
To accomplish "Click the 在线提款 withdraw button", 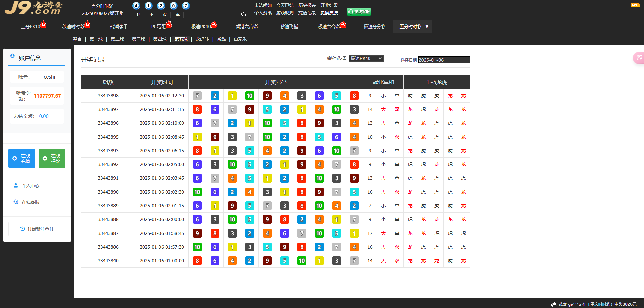I will [x=52, y=158].
